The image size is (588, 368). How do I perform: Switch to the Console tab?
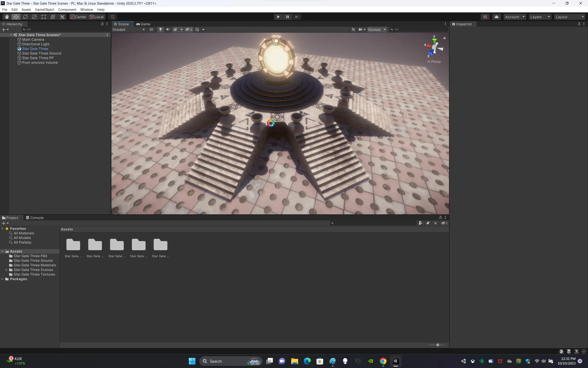35,218
